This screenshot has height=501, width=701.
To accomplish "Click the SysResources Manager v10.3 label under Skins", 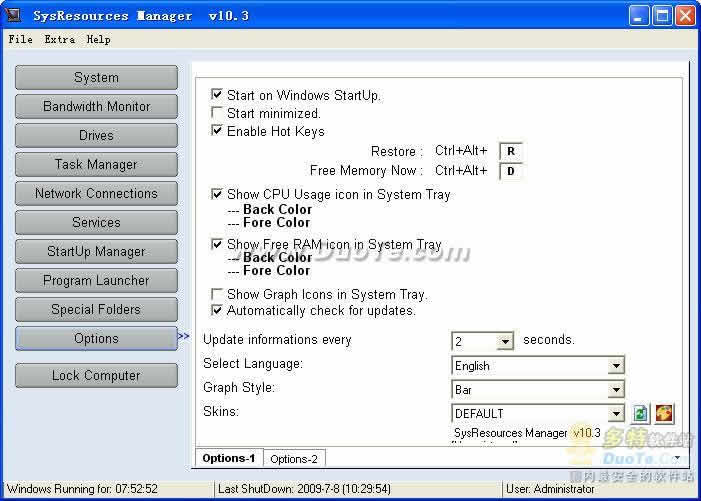I will [x=527, y=433].
